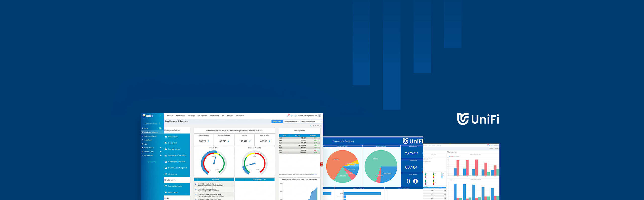The width and height of the screenshot is (644, 200).
Task: Click the Current Assets value 70,175
Action: point(203,141)
